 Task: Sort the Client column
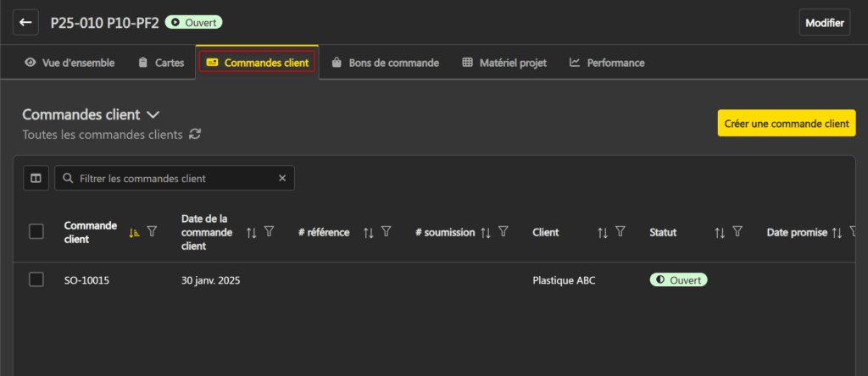[603, 232]
